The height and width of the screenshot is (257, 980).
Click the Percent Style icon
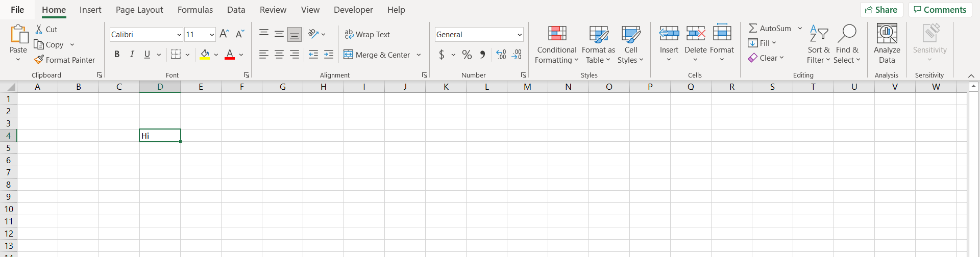(467, 55)
